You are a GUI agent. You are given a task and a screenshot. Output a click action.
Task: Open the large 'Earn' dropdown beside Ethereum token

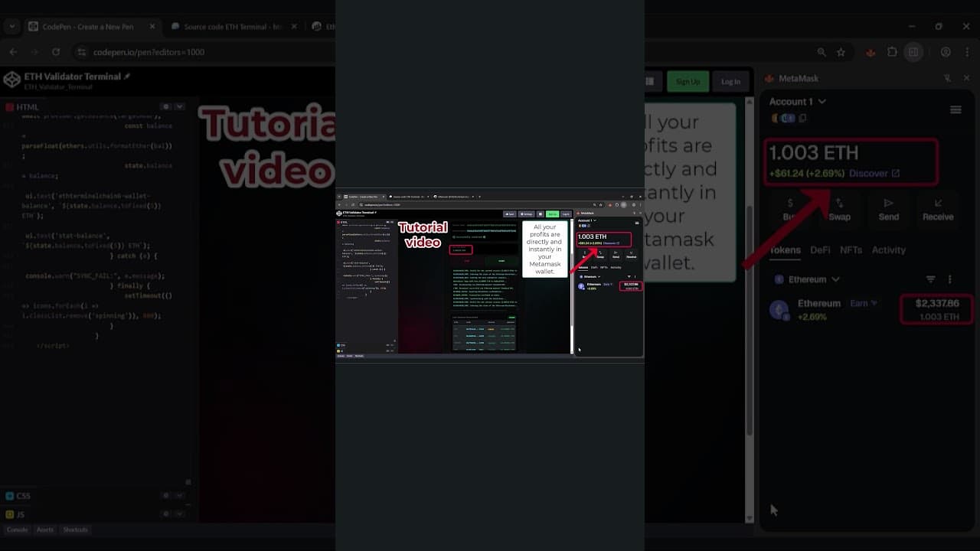tap(864, 303)
